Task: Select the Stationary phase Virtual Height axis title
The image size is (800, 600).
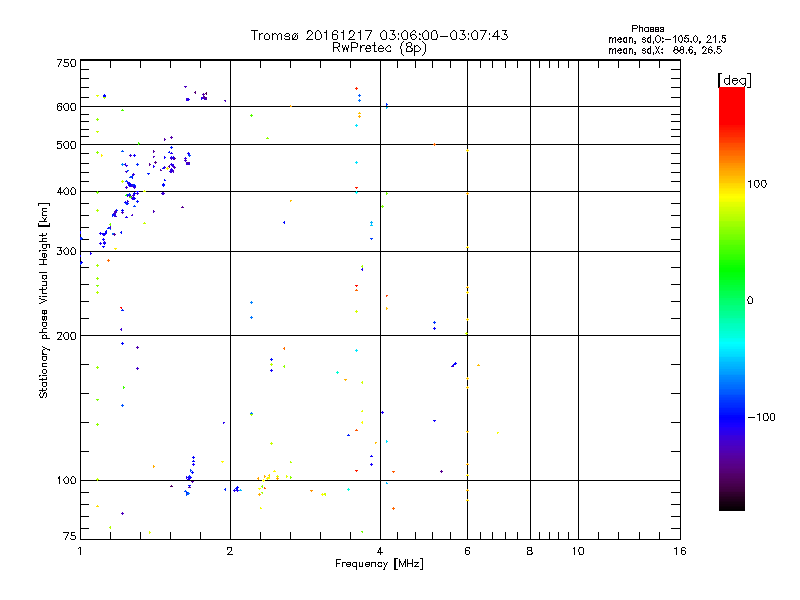Action: [44, 300]
